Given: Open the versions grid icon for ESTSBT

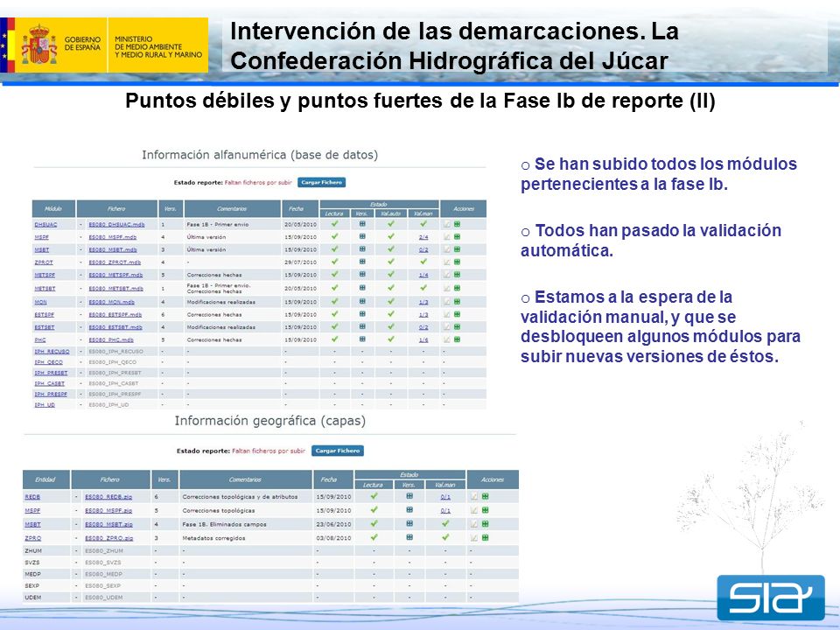Looking at the screenshot, I should click(x=362, y=326).
